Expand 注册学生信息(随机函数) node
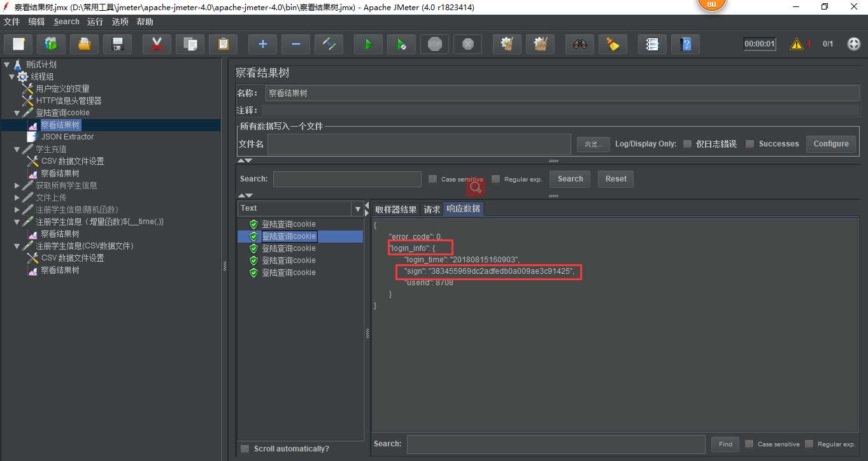 point(17,209)
